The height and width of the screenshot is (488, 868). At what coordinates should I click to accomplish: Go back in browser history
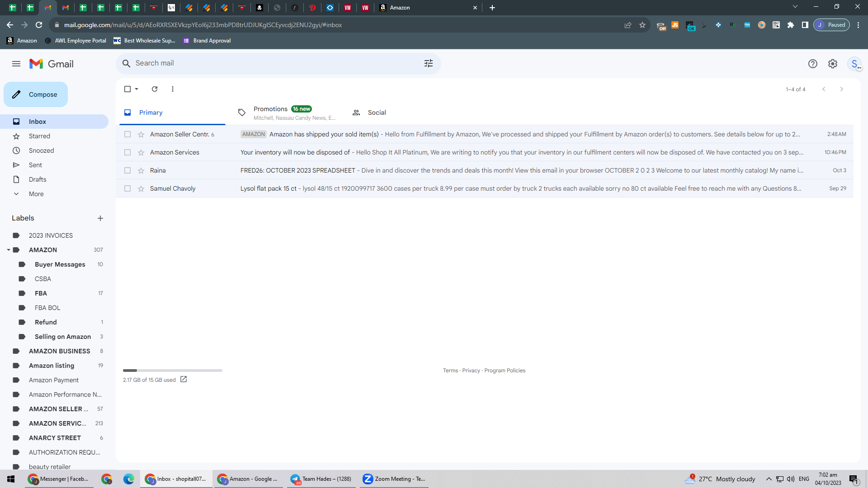[10, 25]
